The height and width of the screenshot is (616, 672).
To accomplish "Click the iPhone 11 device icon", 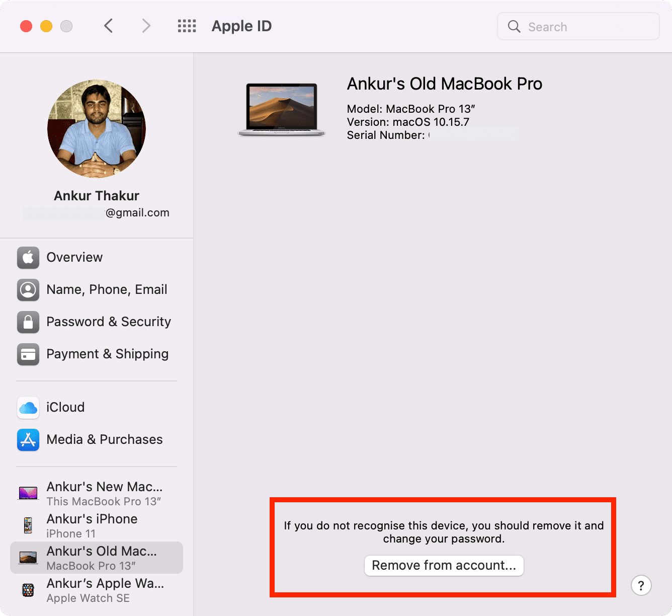I will [x=28, y=525].
